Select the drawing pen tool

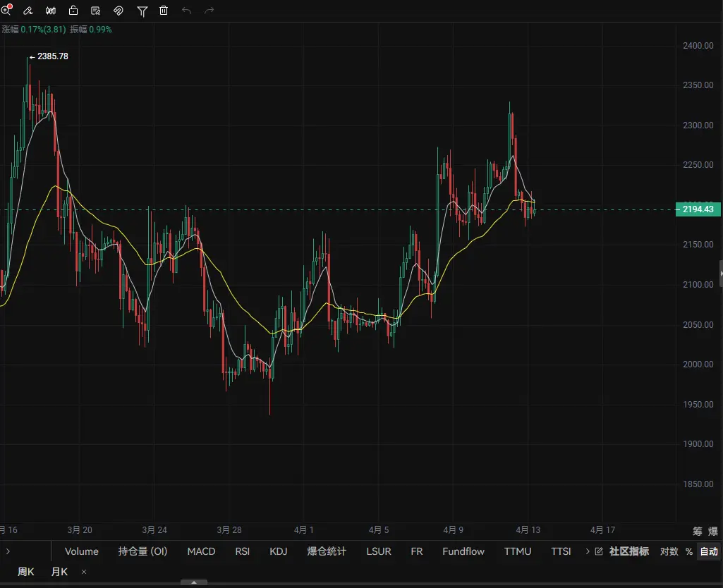coord(28,11)
